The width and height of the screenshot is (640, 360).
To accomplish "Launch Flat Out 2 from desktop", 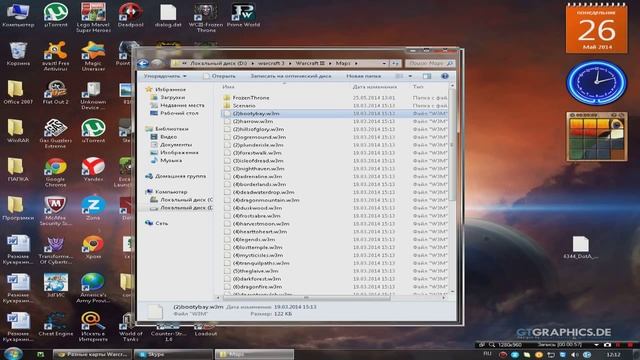I will click(x=56, y=92).
